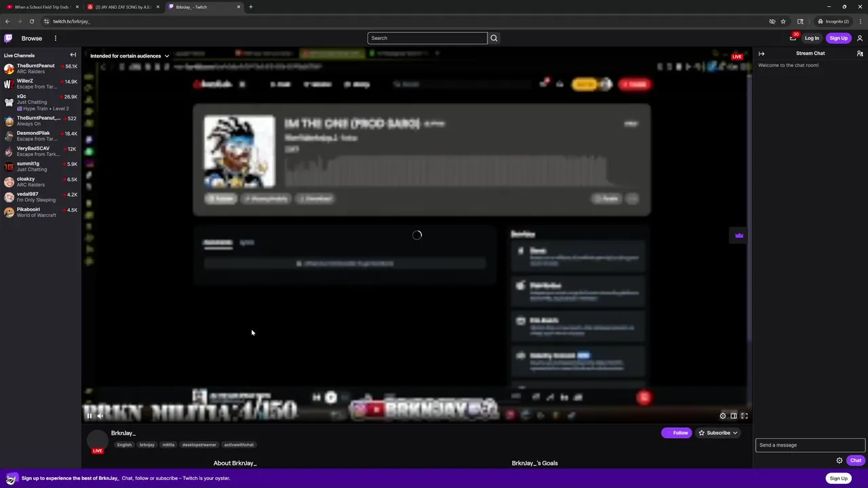Open the site information icon

click(46, 21)
